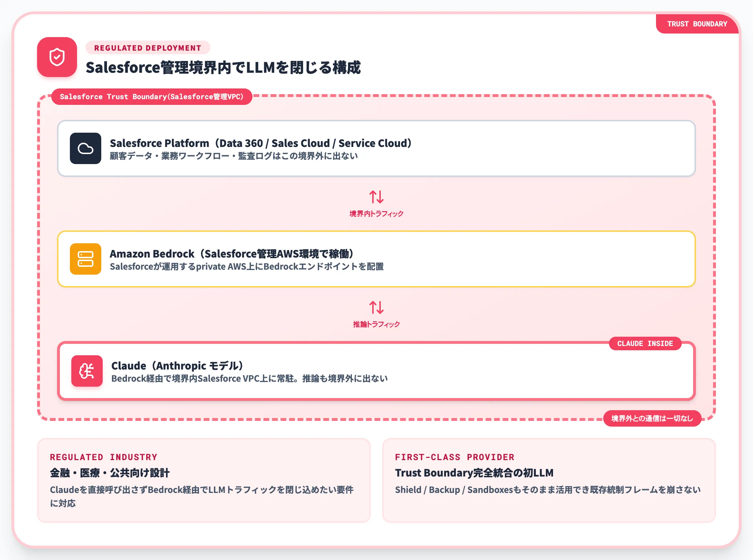753x560 pixels.
Task: Click the 推論トラフィック label
Action: pyautogui.click(x=376, y=324)
